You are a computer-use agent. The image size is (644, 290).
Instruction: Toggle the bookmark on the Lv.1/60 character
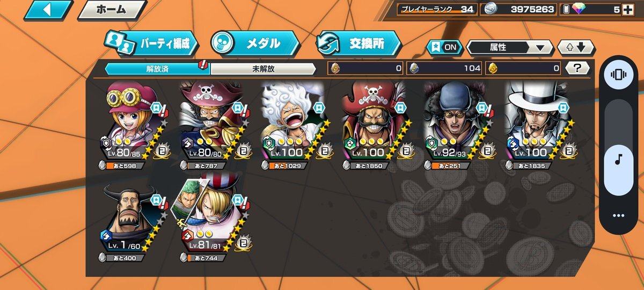(156, 201)
